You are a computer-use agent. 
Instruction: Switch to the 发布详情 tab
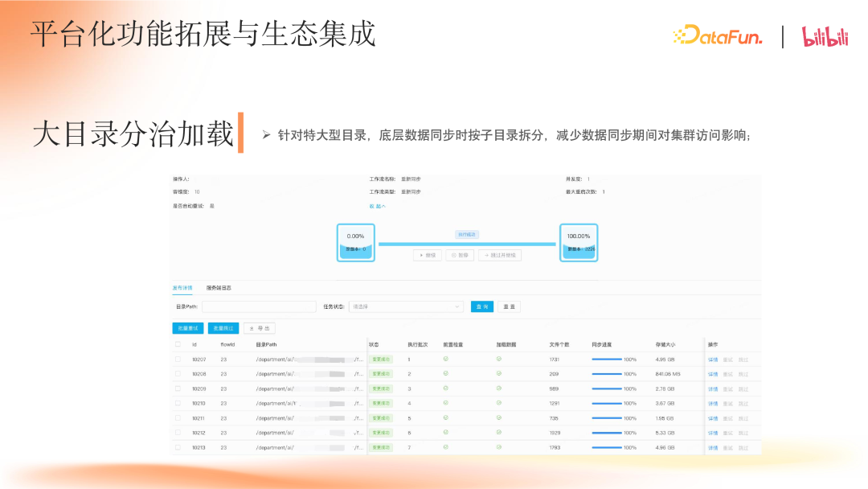click(182, 288)
